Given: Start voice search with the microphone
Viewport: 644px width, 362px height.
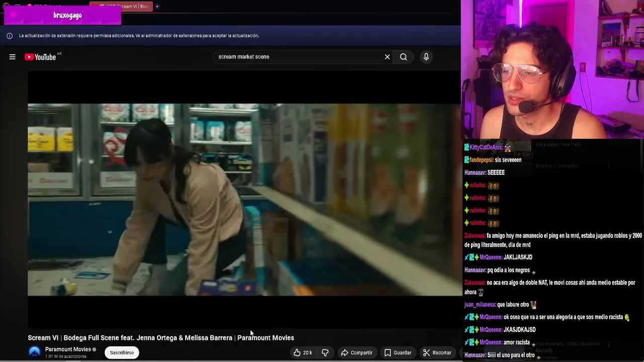Looking at the screenshot, I should coord(426,57).
